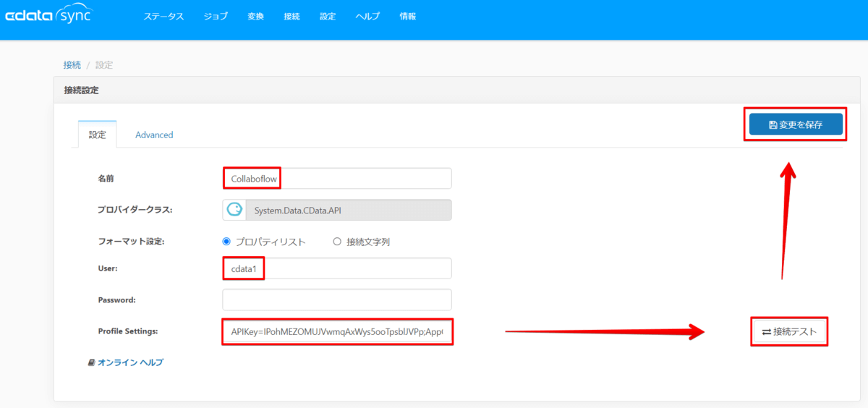This screenshot has height=408, width=868.
Task: Click the empty Password field
Action: coord(336,299)
